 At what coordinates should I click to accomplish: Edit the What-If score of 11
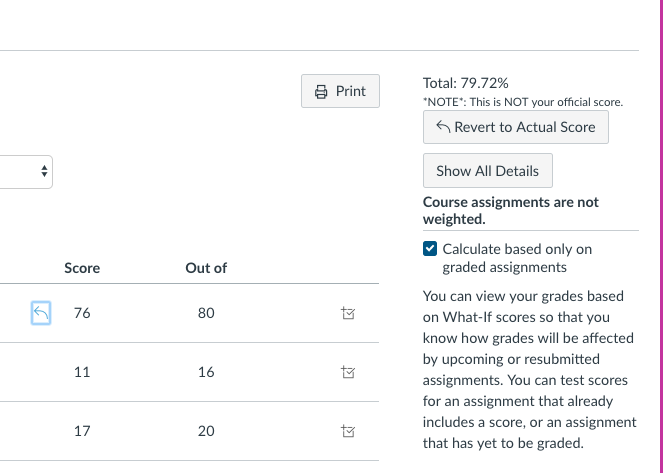click(x=82, y=372)
